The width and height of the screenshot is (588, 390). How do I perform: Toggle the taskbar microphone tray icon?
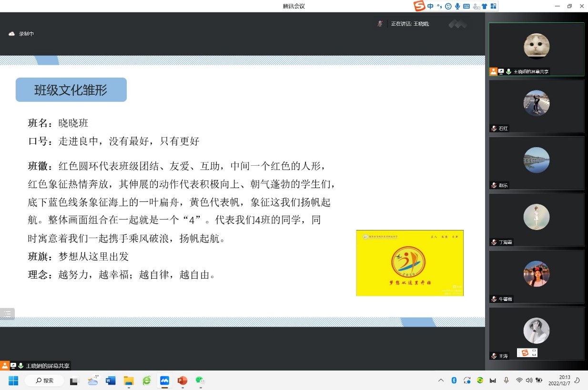point(506,380)
